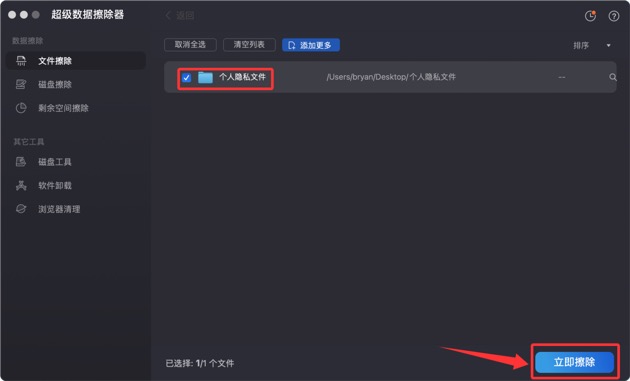Click the 文件擦除 shredder icon
This screenshot has height=381, width=630.
click(x=21, y=61)
